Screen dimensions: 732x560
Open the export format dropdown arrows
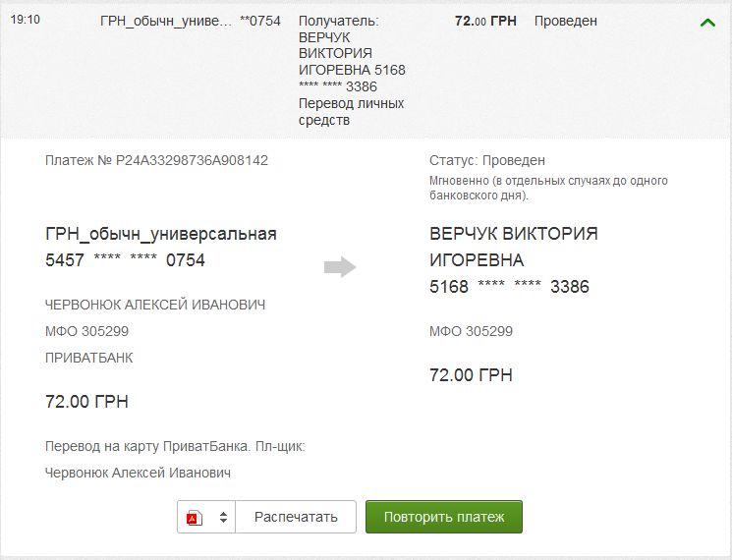[x=223, y=518]
